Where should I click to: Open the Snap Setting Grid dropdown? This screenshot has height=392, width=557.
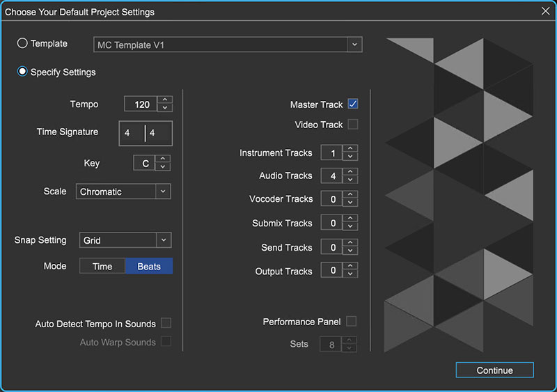162,240
